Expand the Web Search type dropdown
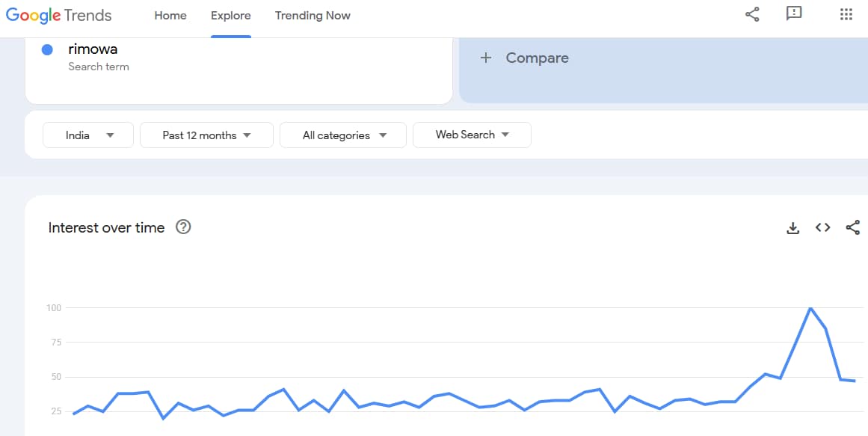Viewport: 868px width, 436px height. pyautogui.click(x=472, y=135)
